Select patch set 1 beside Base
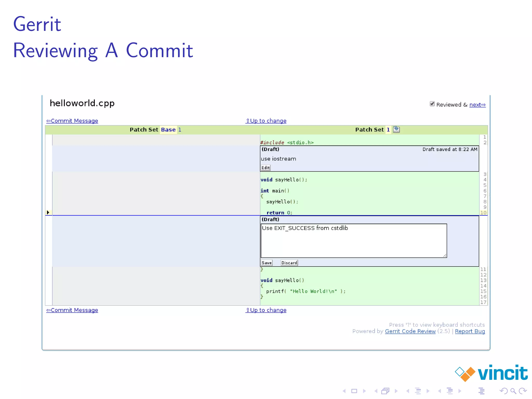 coord(180,130)
